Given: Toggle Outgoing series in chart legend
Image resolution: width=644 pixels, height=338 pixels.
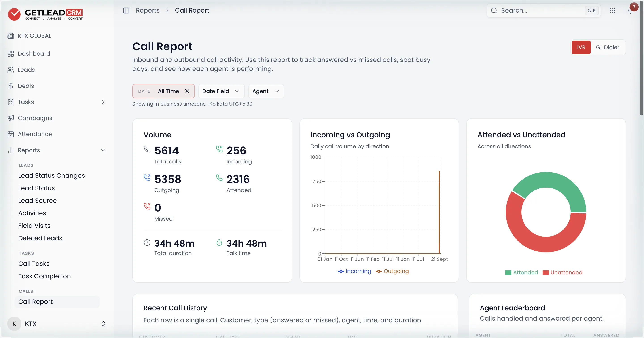Looking at the screenshot, I should tap(392, 271).
